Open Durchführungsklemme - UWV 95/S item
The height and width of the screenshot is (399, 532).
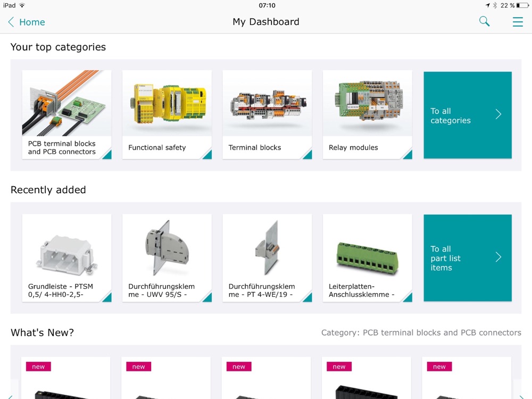pos(167,257)
